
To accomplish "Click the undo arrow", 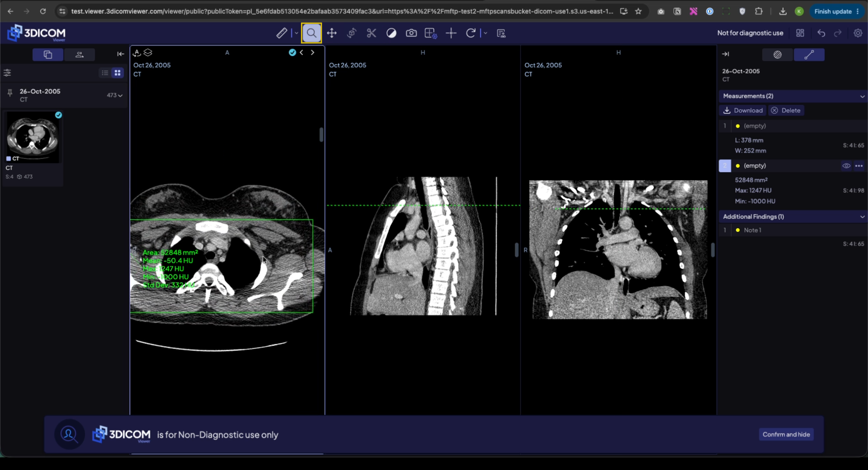I will [821, 33].
